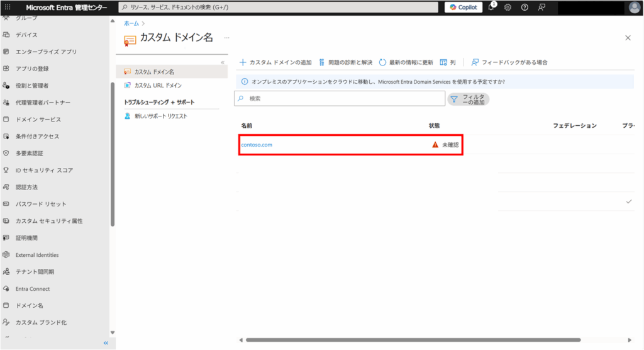Screen dimensions: 644x350
Task: Click カスタム ドメインの追加 toolbar button
Action: 275,62
